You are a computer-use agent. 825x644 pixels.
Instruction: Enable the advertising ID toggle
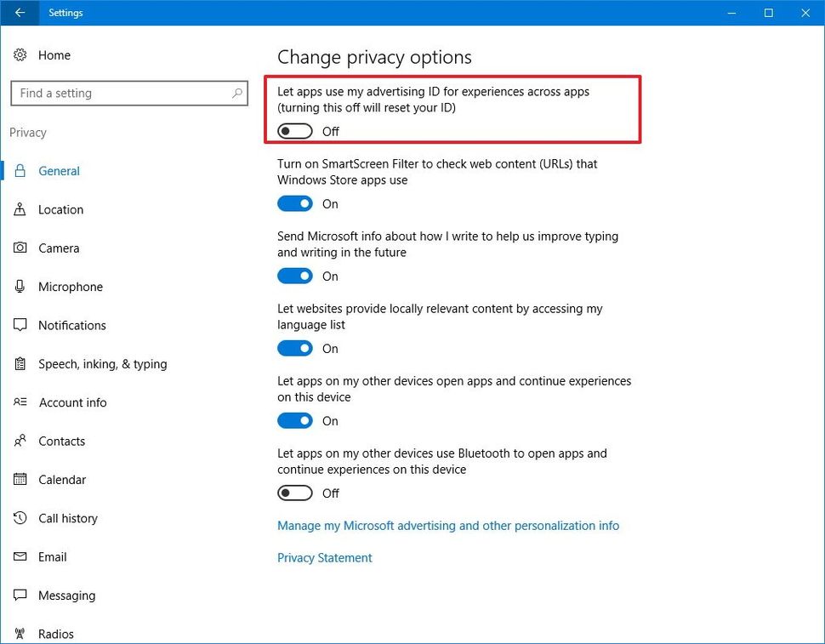(x=294, y=131)
